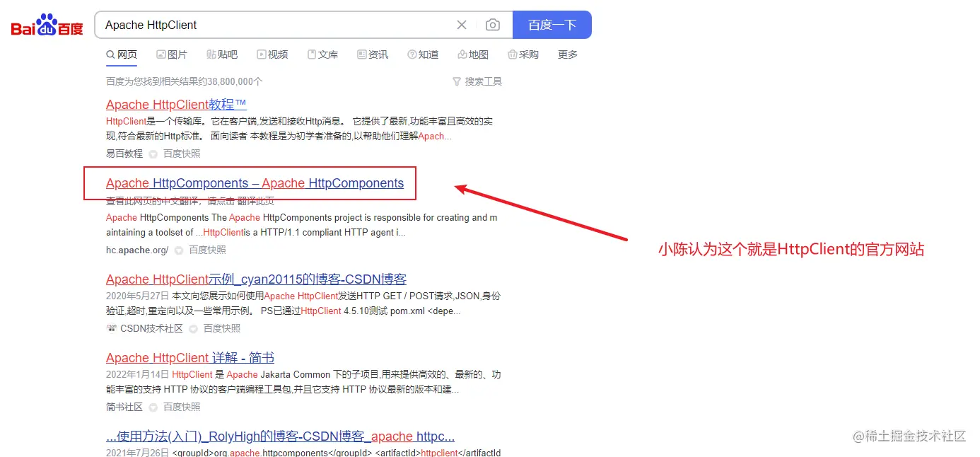
Task: Click the shield icon next to CSDN技术社区
Action: coord(193,329)
